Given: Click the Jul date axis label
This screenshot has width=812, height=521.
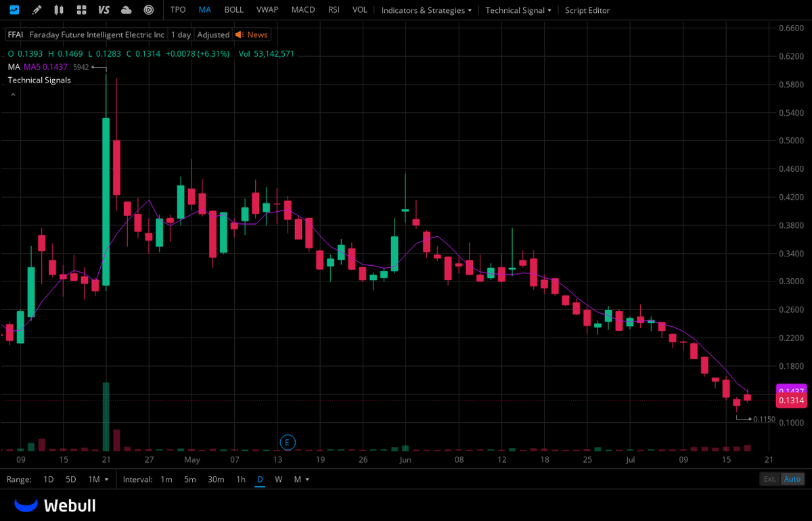Looking at the screenshot, I should [x=630, y=460].
